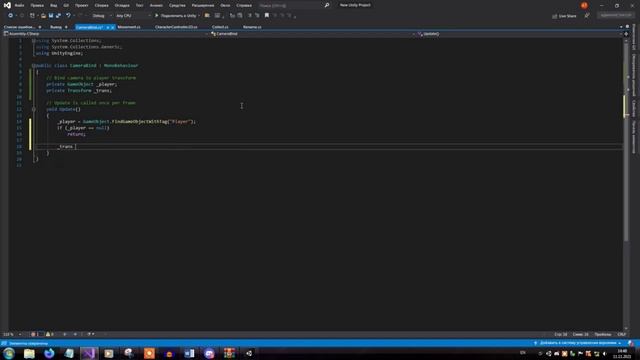The height and width of the screenshot is (360, 640).
Task: Expand the Attach to Unity dropdown arrow
Action: pos(199,16)
